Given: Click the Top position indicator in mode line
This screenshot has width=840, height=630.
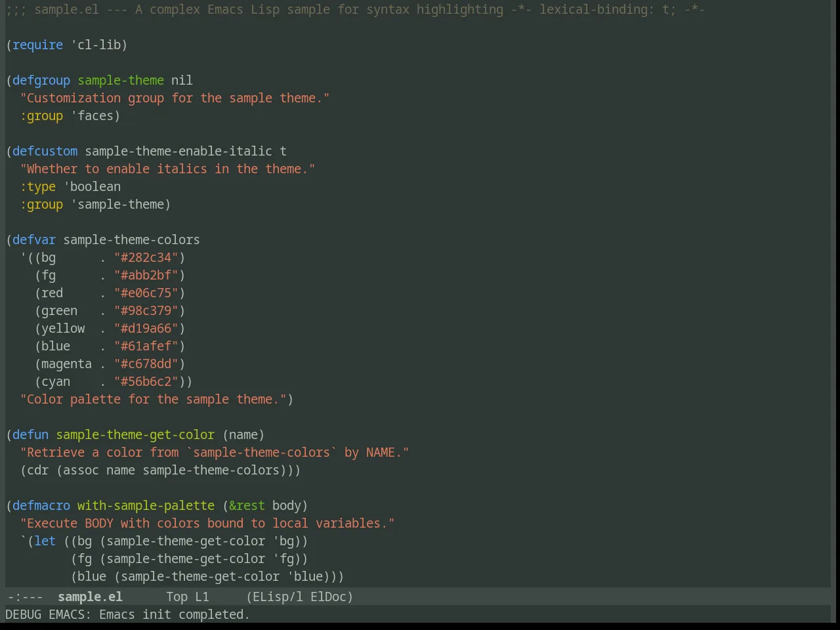Looking at the screenshot, I should click(177, 597).
